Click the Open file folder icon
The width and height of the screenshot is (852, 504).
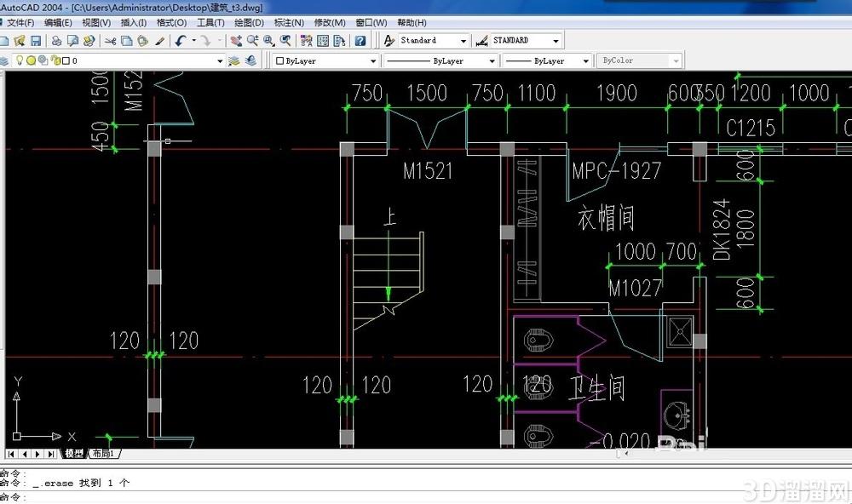[x=20, y=41]
